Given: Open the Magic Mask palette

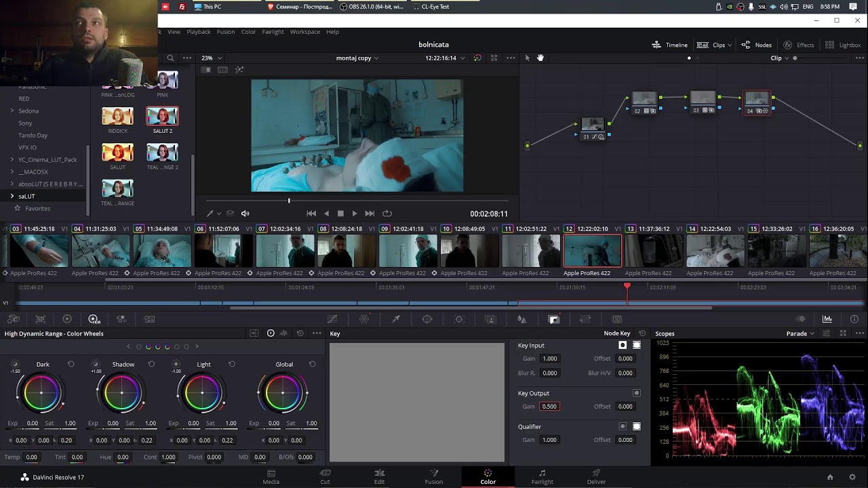Looking at the screenshot, I should (x=491, y=319).
